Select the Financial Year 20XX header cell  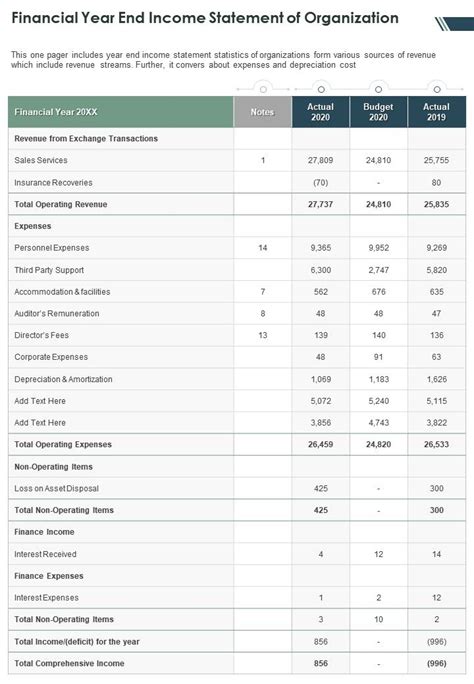pyautogui.click(x=121, y=112)
